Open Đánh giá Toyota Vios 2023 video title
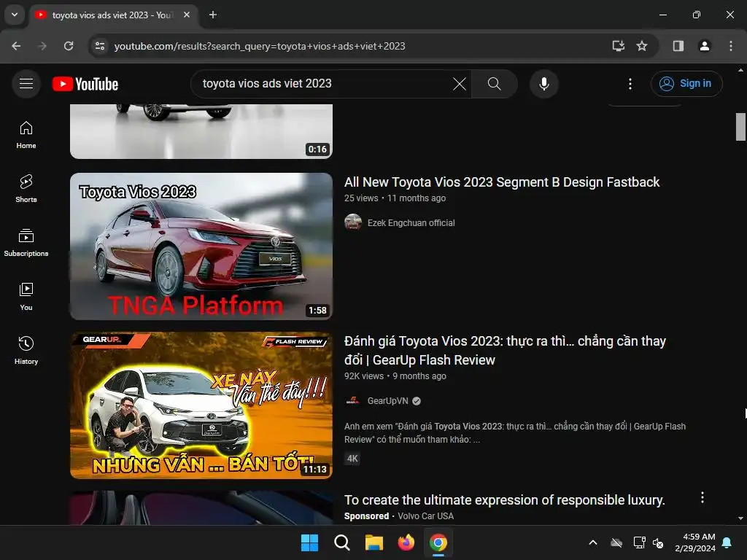Viewport: 747px width, 560px height. [505, 351]
